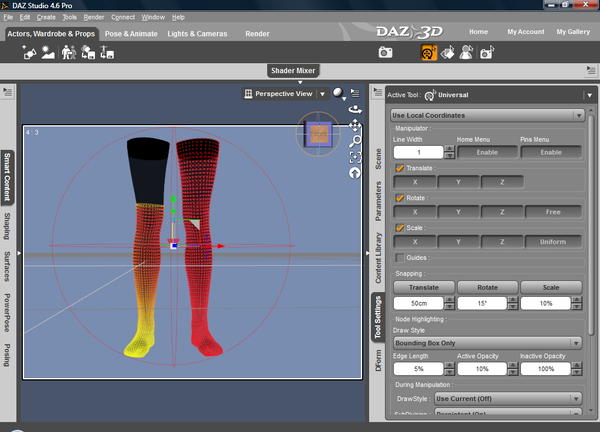The height and width of the screenshot is (432, 600).
Task: Click the figures people toolbar icon
Action: tap(68, 52)
